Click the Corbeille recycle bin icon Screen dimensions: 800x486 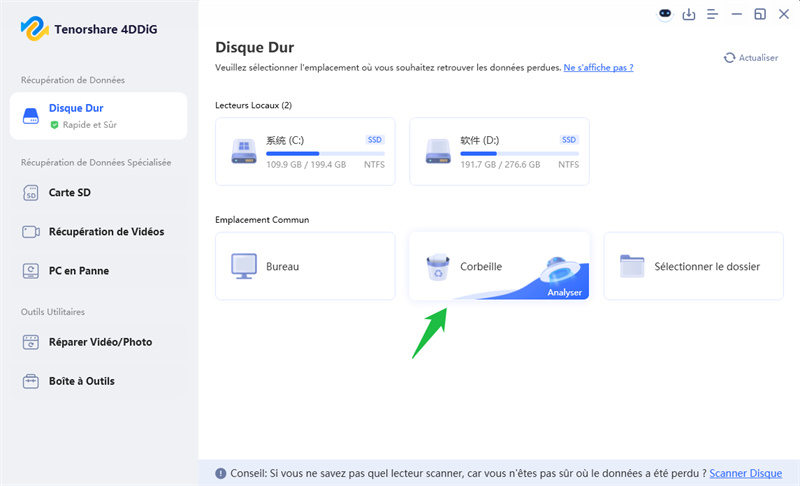coord(438,267)
